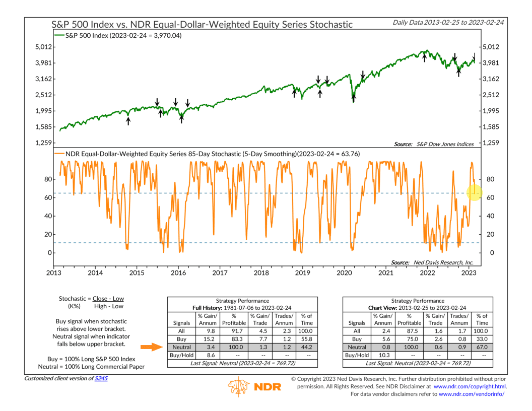Click the Last Signal text under Full History table
532x411 pixels.
pos(243,363)
